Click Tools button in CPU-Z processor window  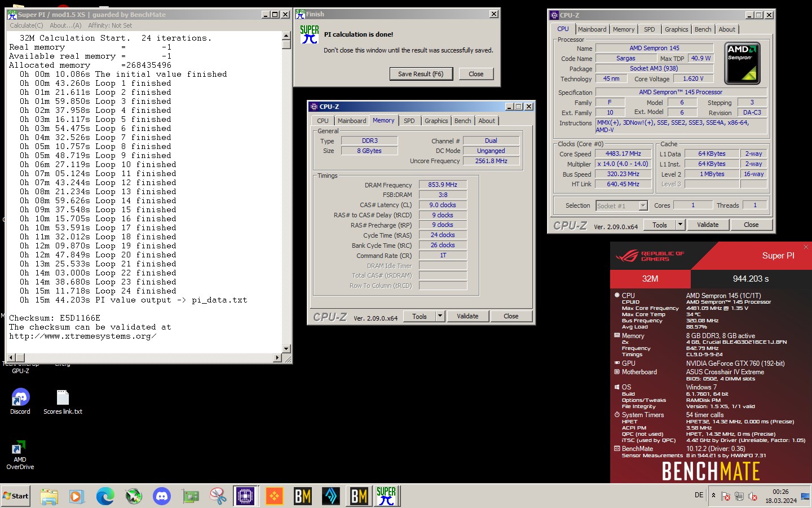(x=660, y=225)
